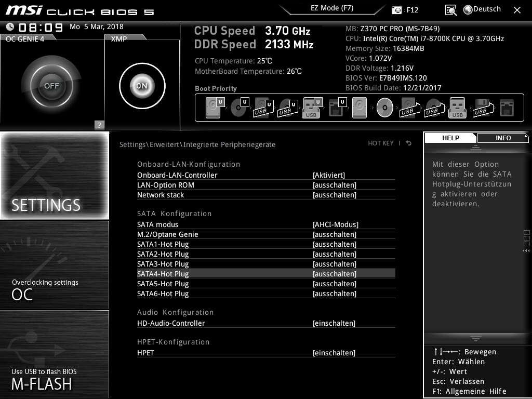The width and height of the screenshot is (532, 399).
Task: Select the legacy USB CD/DVD boot icon
Action: click(x=434, y=108)
